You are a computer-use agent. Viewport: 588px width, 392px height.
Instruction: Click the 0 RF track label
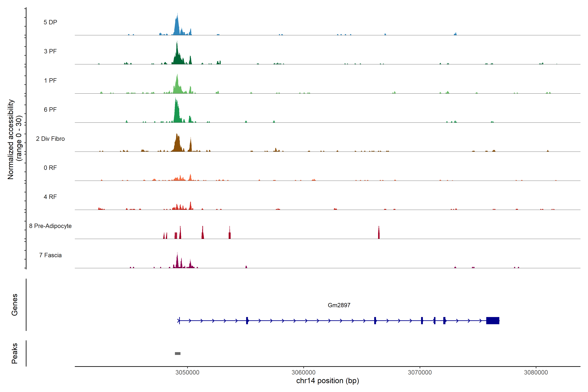pos(50,168)
